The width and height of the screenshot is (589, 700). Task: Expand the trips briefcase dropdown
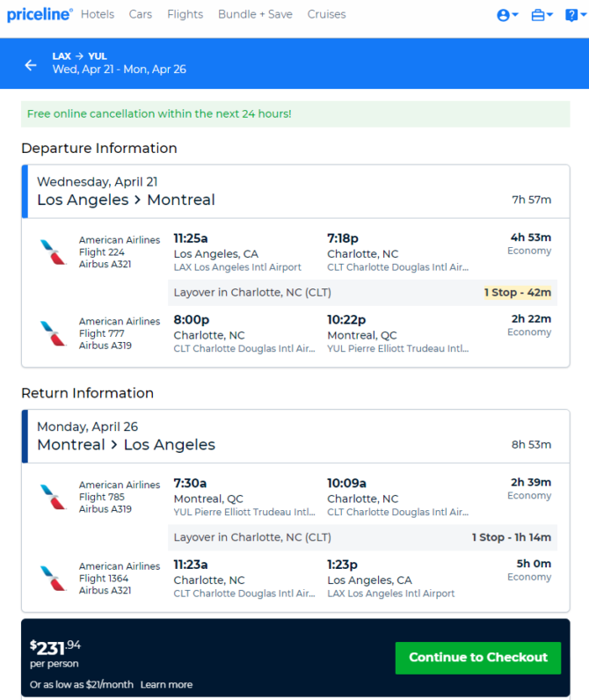(542, 15)
